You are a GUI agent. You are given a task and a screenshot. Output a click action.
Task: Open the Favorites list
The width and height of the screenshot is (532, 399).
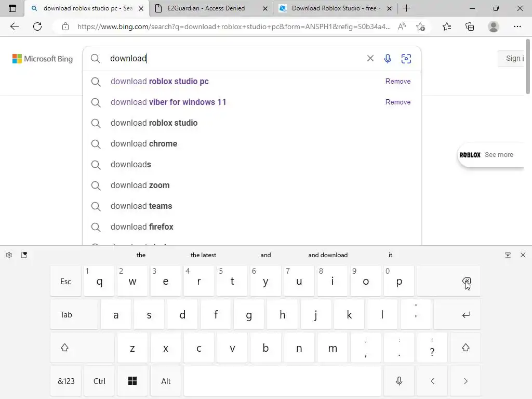447,26
